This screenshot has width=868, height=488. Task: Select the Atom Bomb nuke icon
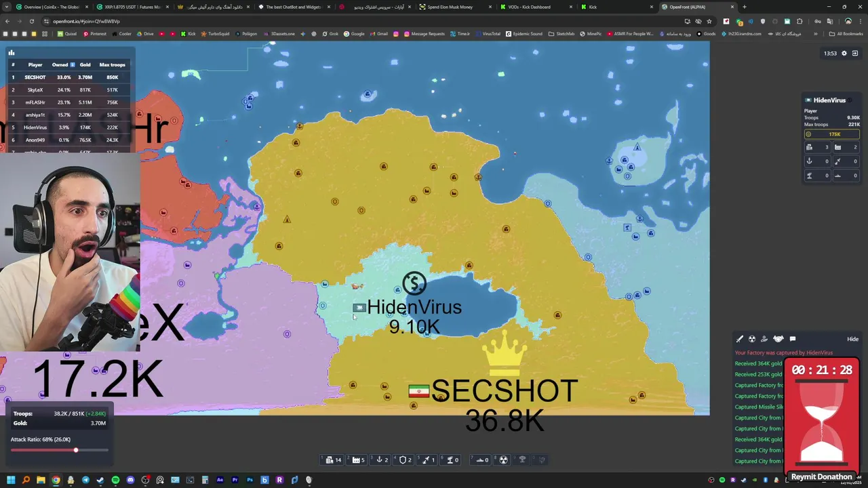pos(503,460)
